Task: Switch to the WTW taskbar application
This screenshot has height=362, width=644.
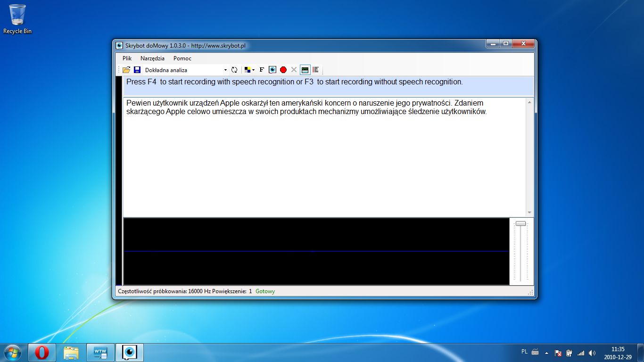Action: coord(100,353)
